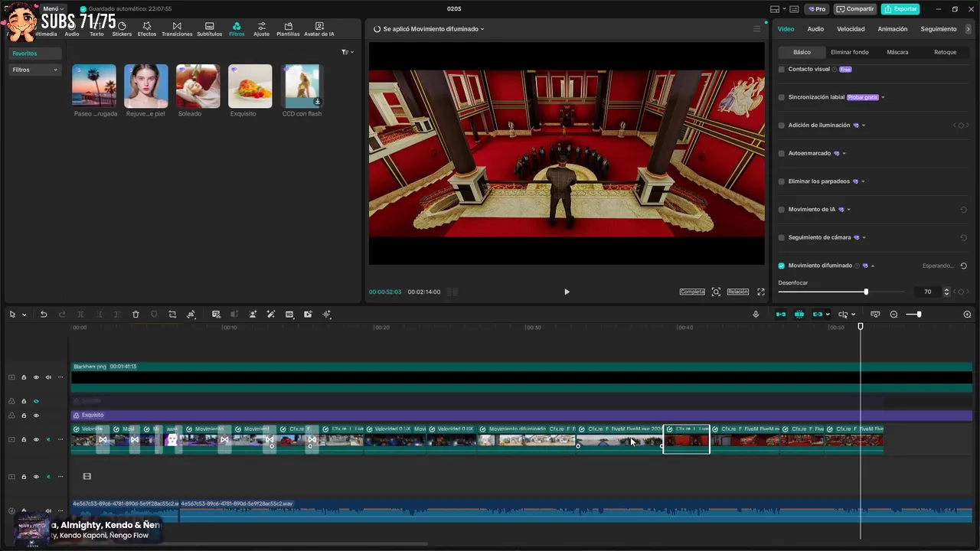Enable the Autoenmarcado checkbox
The height and width of the screenshot is (551, 980).
tap(781, 153)
